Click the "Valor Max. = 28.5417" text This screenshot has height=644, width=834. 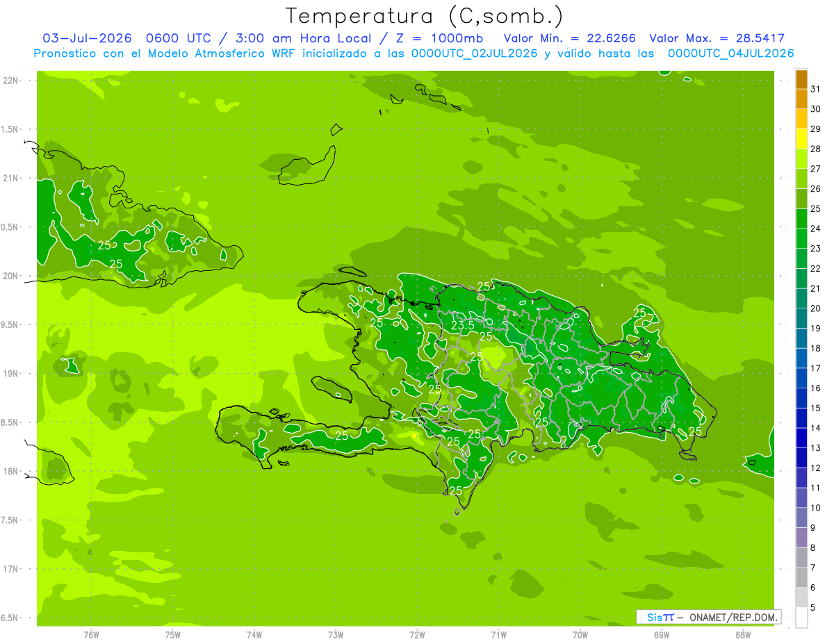717,38
